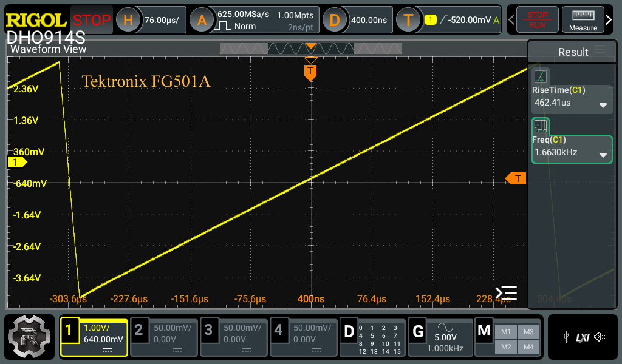Enable channel 3
The image size is (622, 364).
[x=234, y=337]
